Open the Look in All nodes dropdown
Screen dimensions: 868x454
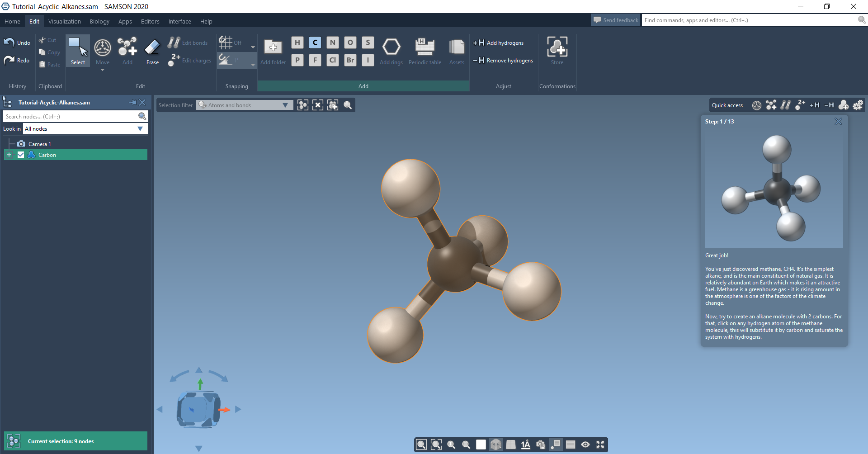85,129
